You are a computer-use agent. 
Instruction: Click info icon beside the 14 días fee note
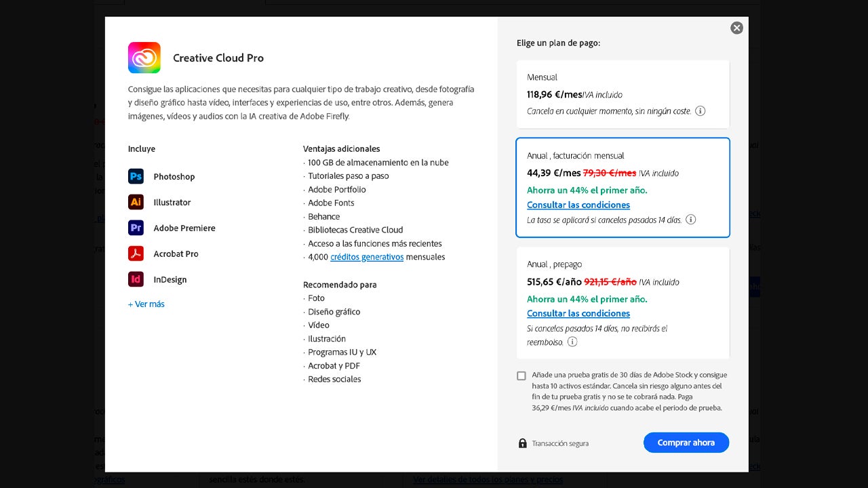[x=690, y=220]
